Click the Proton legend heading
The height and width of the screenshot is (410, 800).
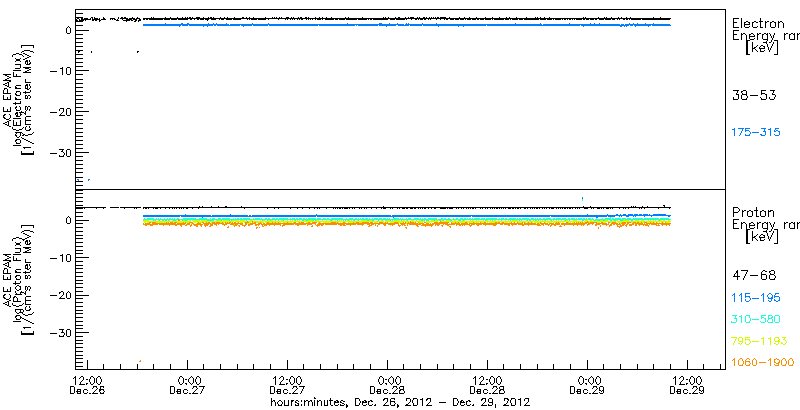(754, 212)
